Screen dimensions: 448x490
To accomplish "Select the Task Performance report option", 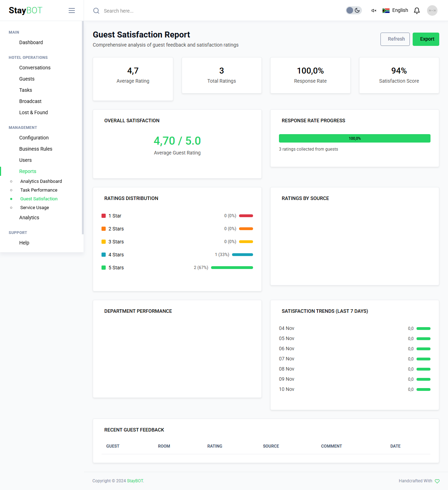I will [x=38, y=190].
